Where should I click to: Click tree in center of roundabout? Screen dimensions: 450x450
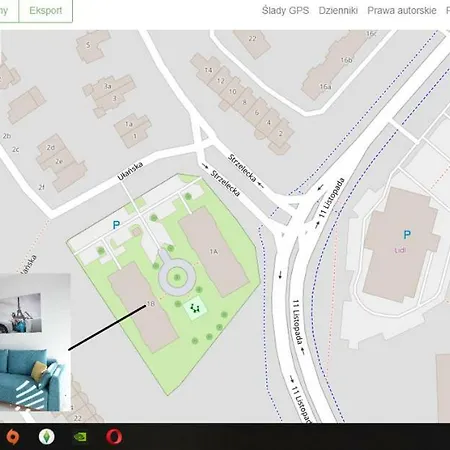[177, 277]
